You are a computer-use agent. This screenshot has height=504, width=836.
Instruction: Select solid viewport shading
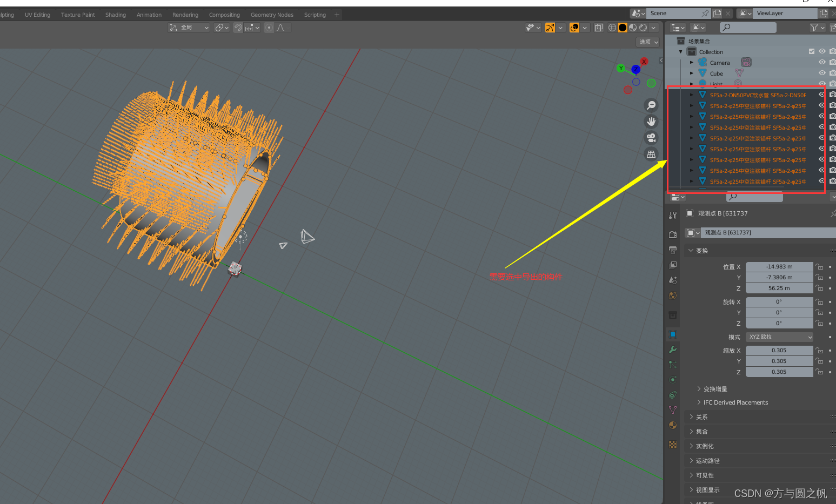(x=623, y=28)
